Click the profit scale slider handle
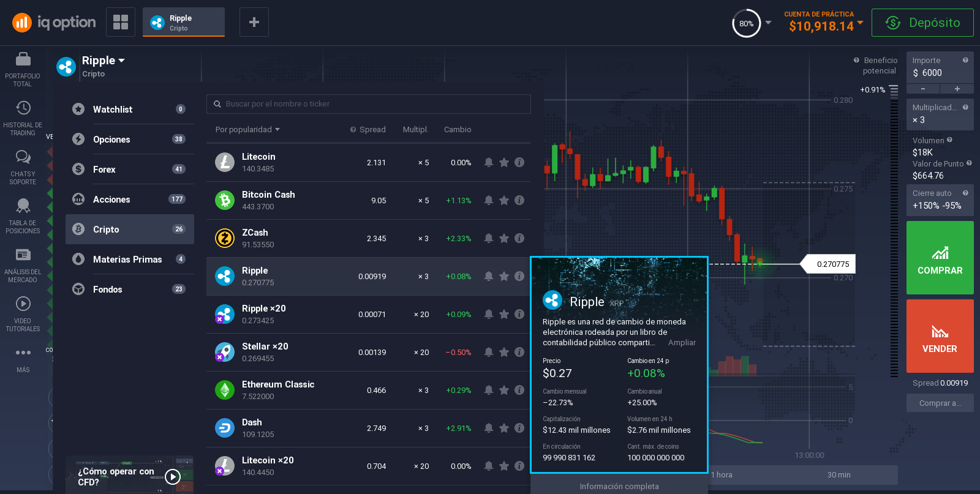980x494 pixels. [x=894, y=90]
